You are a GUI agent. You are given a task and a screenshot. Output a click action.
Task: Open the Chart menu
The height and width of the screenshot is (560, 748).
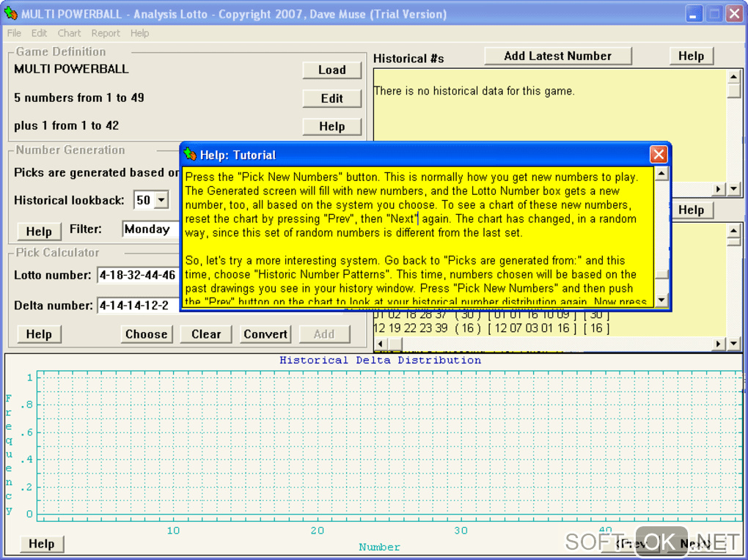[x=69, y=33]
